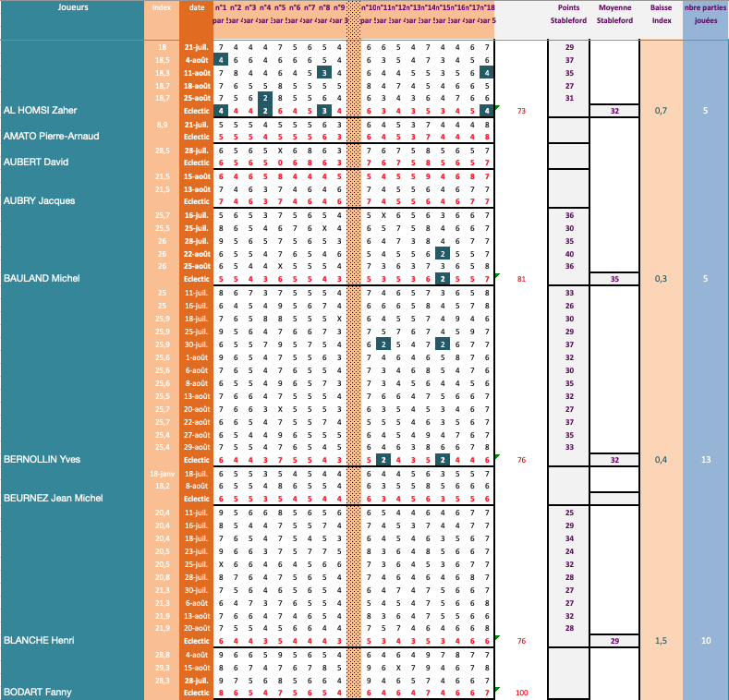
Task: Click BERNOLLIN's 1-août date cell
Action: [197, 358]
